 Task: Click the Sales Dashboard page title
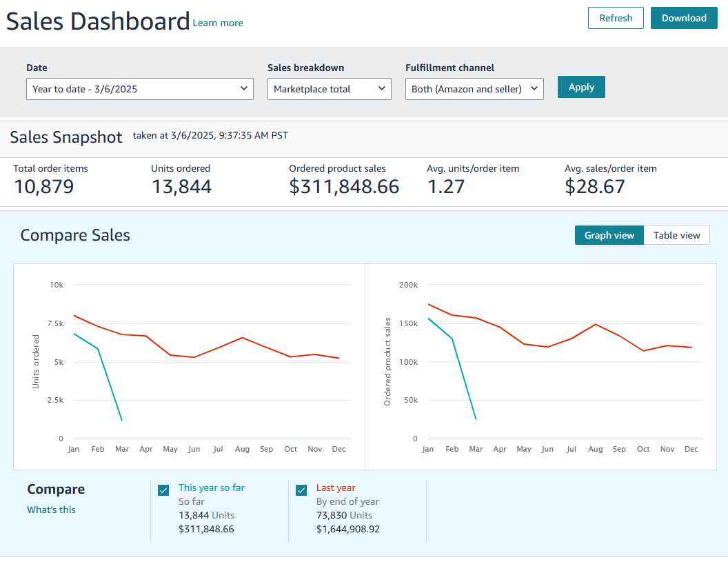[98, 21]
